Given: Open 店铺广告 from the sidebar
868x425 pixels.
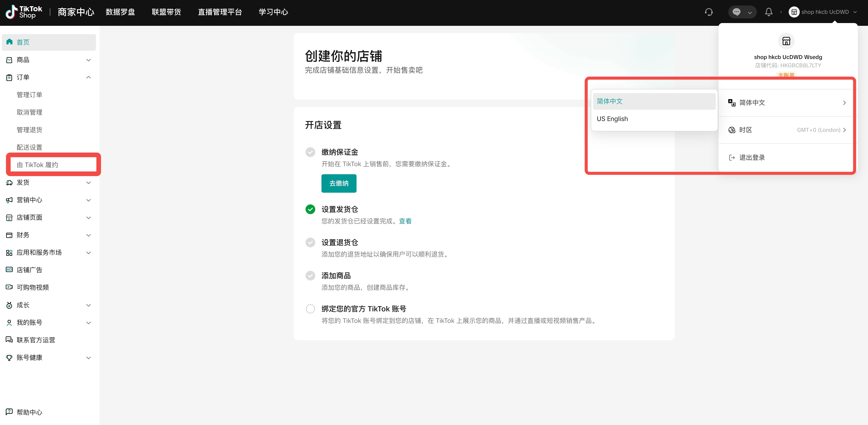Looking at the screenshot, I should pyautogui.click(x=29, y=270).
